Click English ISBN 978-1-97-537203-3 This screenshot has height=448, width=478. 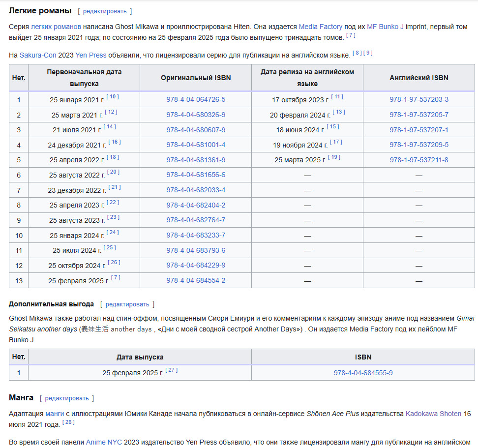point(418,100)
